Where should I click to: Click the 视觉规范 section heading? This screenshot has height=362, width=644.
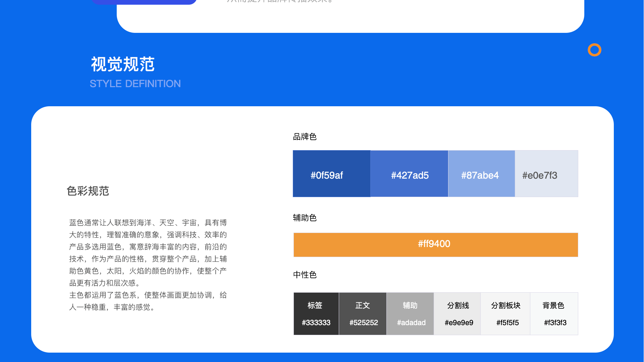123,64
